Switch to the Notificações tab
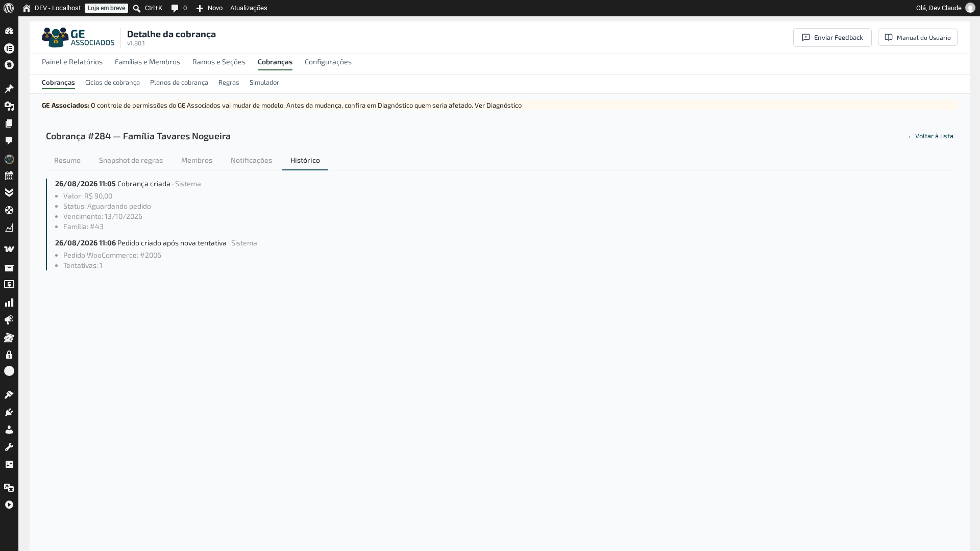 251,160
